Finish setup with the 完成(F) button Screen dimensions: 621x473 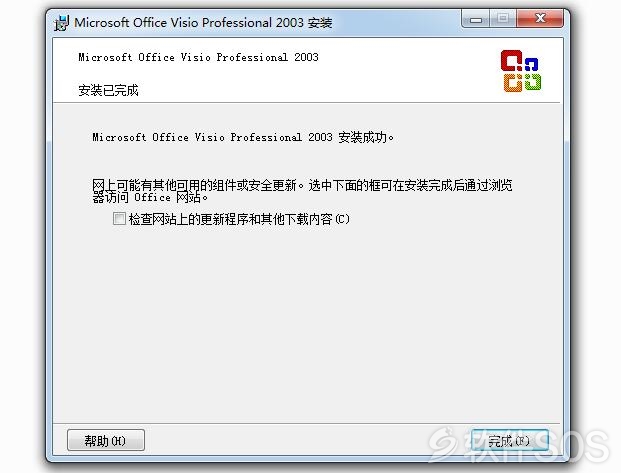tap(510, 440)
